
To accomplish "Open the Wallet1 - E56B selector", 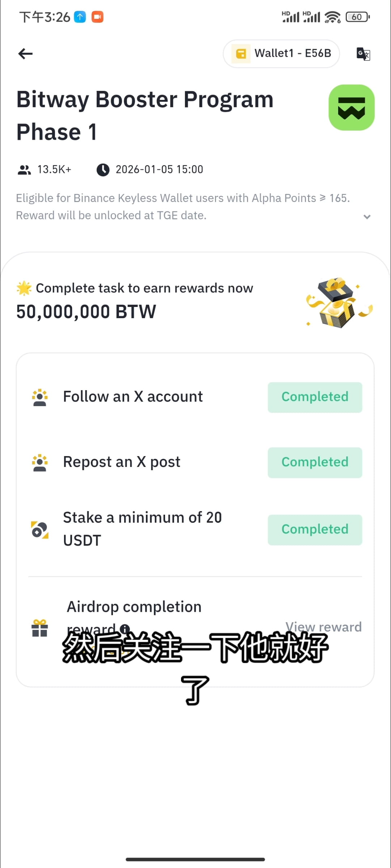I will point(281,54).
